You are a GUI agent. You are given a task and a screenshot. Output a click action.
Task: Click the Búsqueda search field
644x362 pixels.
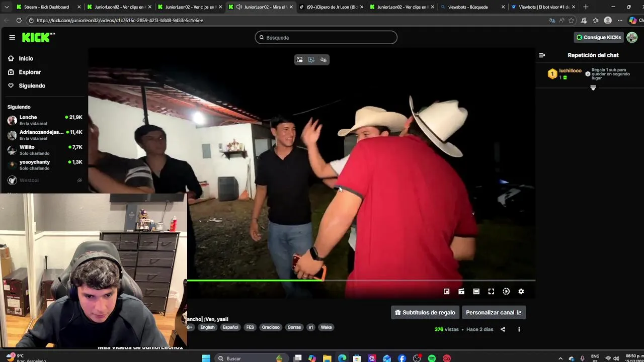pyautogui.click(x=326, y=38)
